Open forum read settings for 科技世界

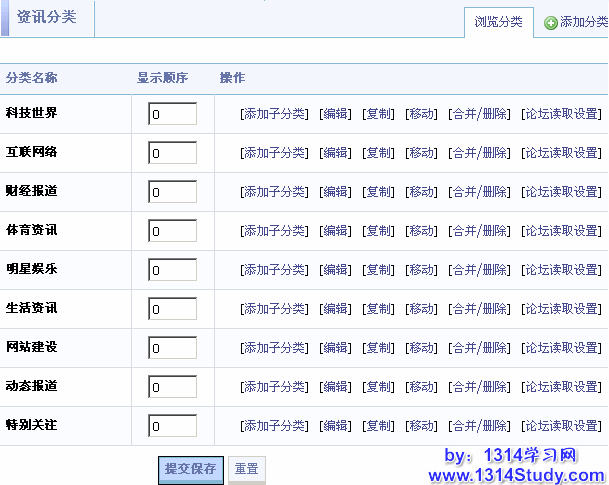562,114
